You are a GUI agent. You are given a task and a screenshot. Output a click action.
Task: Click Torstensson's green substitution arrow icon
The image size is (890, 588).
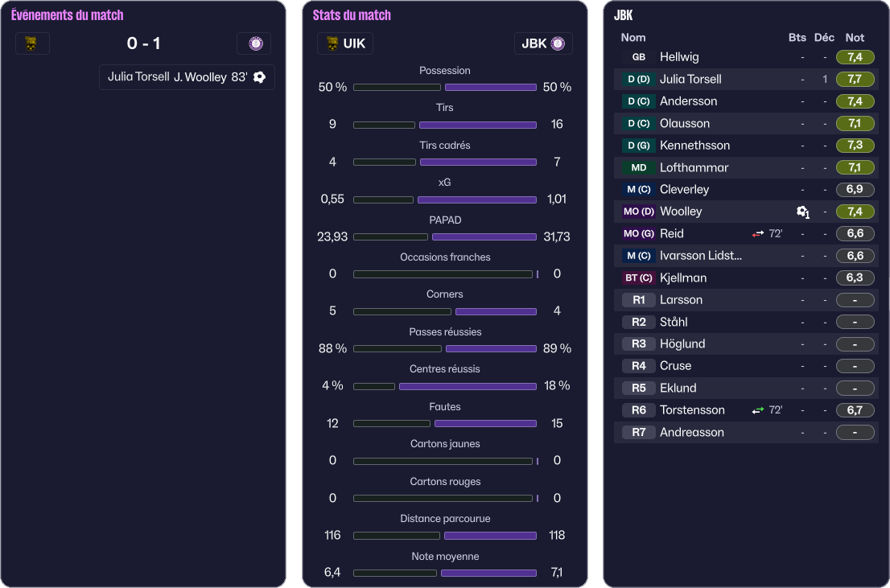tap(758, 410)
